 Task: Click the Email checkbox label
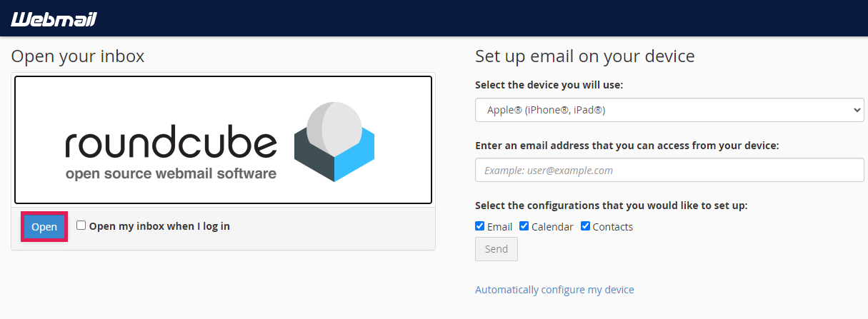(x=499, y=227)
